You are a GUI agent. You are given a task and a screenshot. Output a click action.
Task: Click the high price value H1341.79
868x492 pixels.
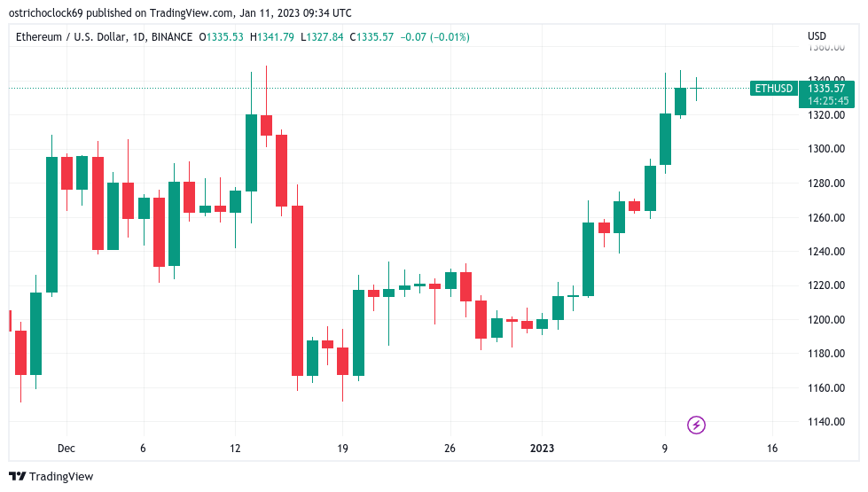pyautogui.click(x=272, y=37)
